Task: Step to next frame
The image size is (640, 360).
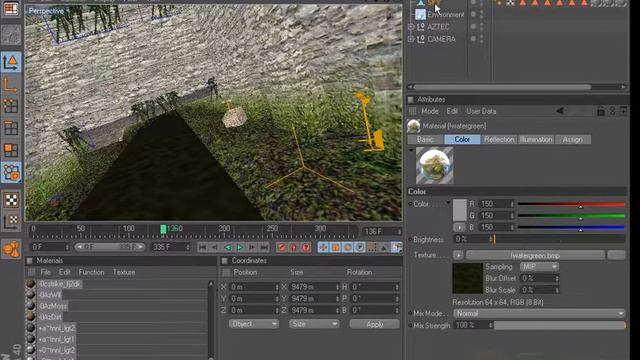Action: 252,247
